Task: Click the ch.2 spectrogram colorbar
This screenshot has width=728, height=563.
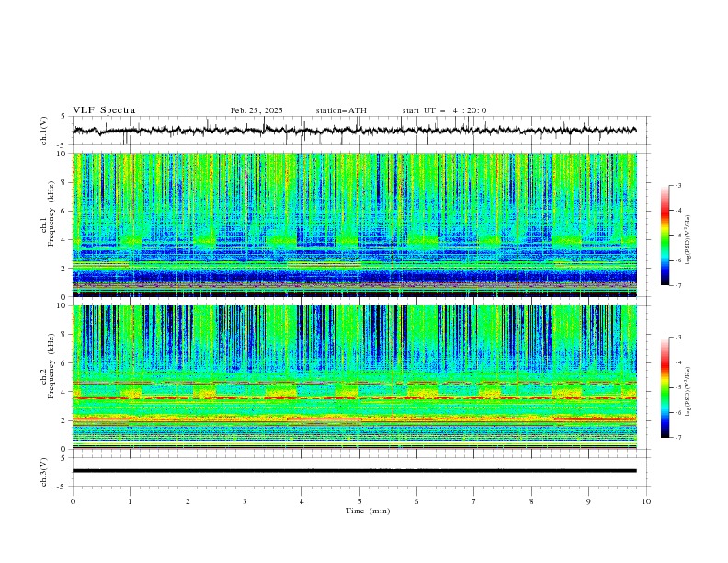Action: (665, 387)
